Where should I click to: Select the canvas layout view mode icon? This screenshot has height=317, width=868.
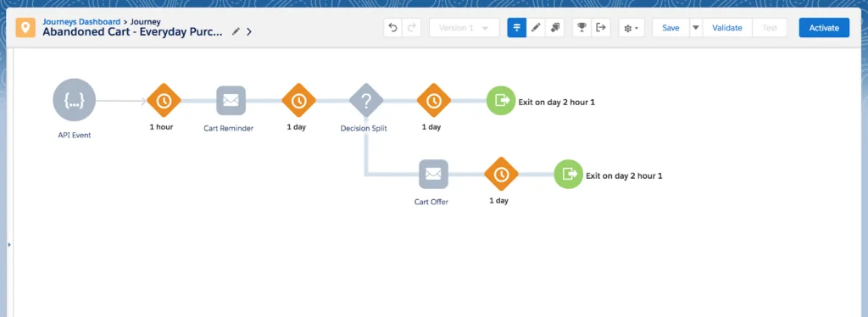[x=517, y=28]
